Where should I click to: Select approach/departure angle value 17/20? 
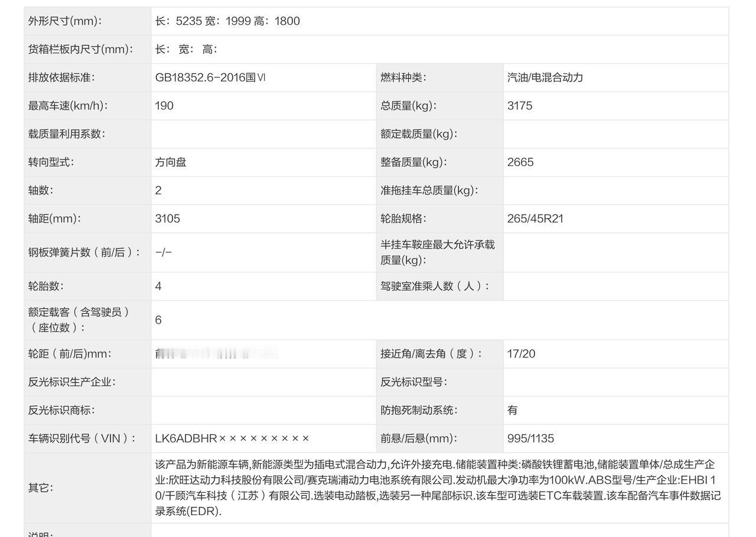click(x=521, y=354)
